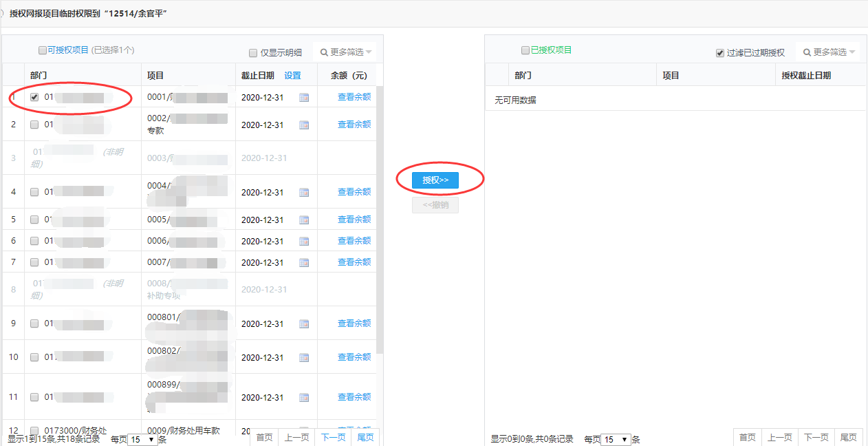Open calendar icon in project 0006 row

tap(304, 242)
